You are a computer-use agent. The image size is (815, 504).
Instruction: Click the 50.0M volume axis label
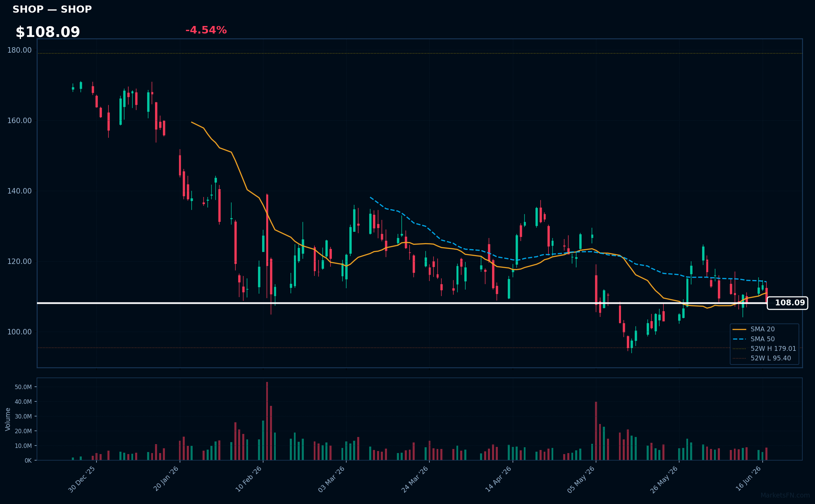pyautogui.click(x=23, y=387)
